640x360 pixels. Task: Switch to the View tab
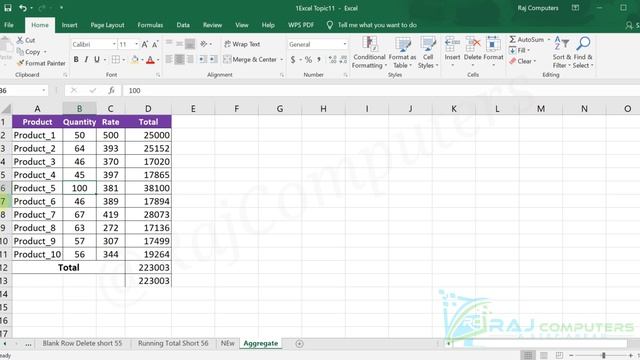click(x=242, y=25)
